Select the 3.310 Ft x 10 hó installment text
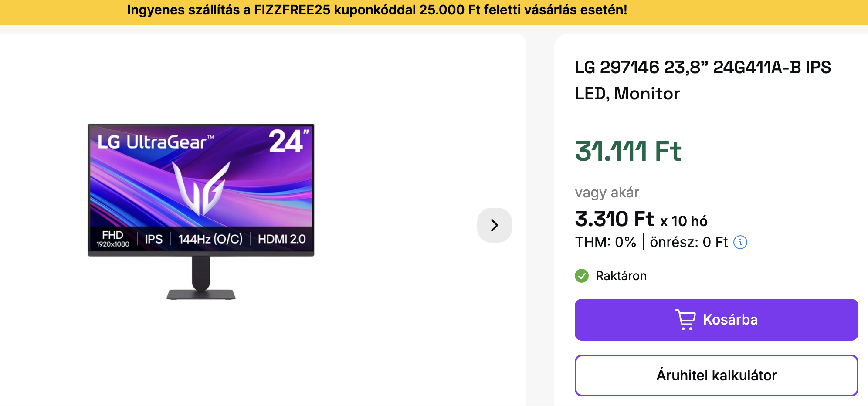 pyautogui.click(x=641, y=220)
